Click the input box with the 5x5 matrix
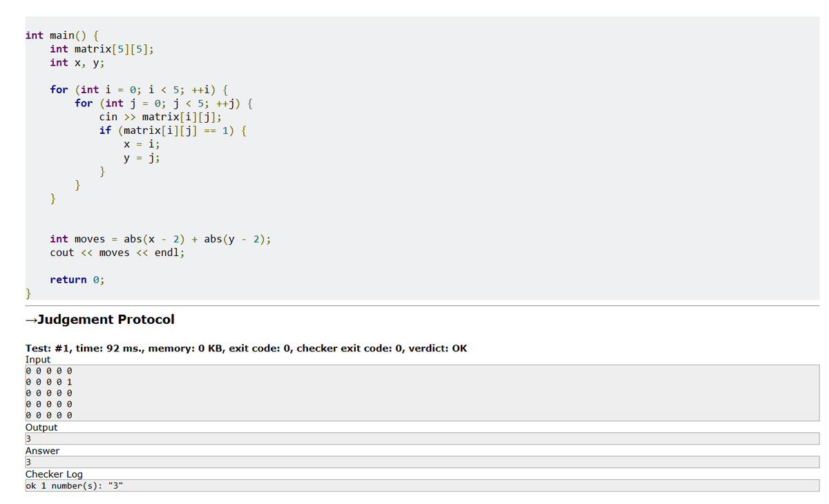Image resolution: width=829 pixels, height=504 pixels. point(422,393)
